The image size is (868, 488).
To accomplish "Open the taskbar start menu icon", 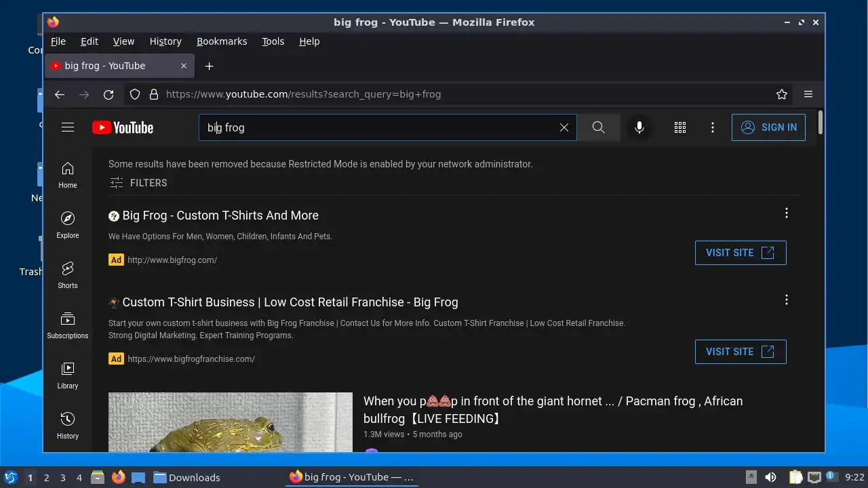I will click(x=10, y=477).
